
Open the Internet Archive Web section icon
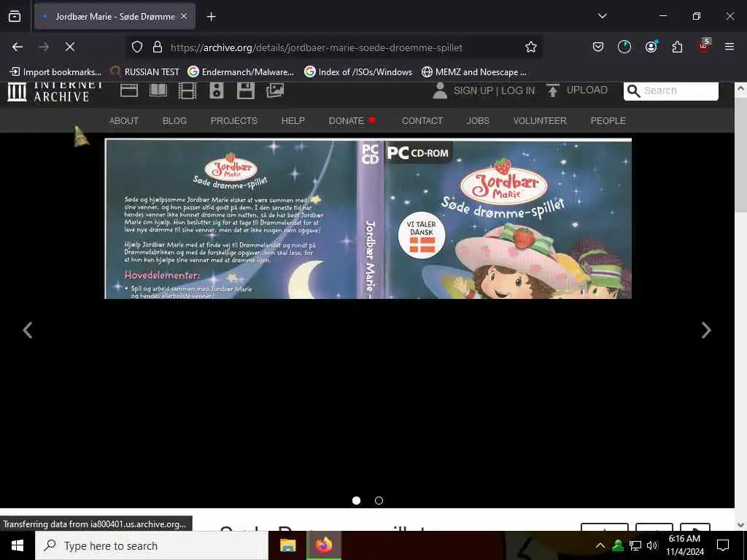click(x=129, y=90)
